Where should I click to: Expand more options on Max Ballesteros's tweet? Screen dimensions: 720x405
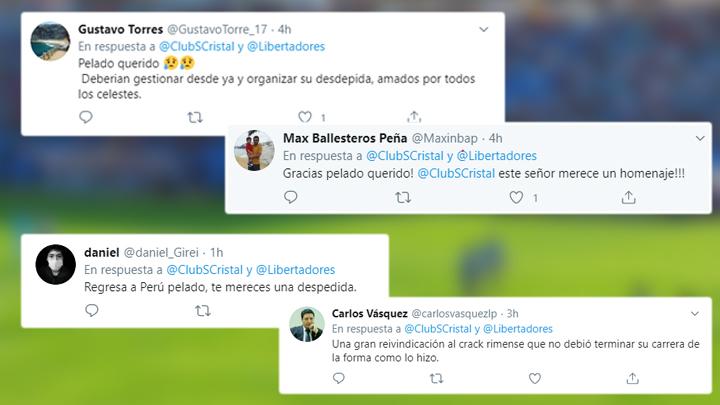[x=700, y=138]
